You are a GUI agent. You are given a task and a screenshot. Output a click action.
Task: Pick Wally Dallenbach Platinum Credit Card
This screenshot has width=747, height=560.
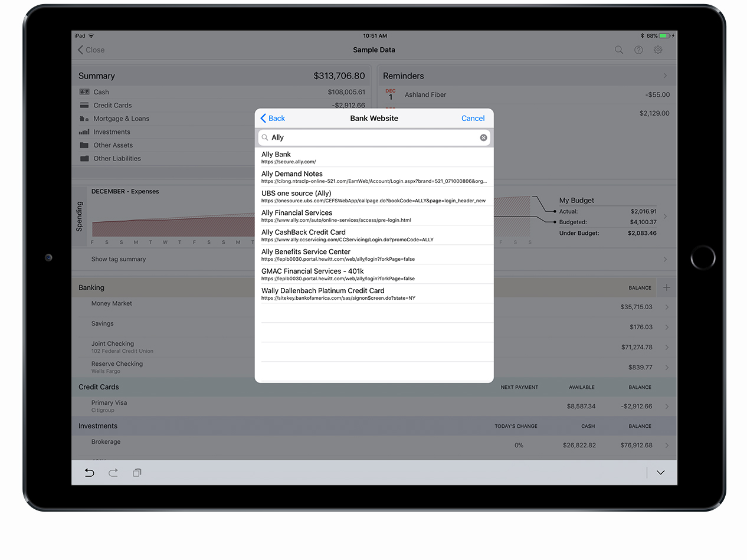pos(374,294)
